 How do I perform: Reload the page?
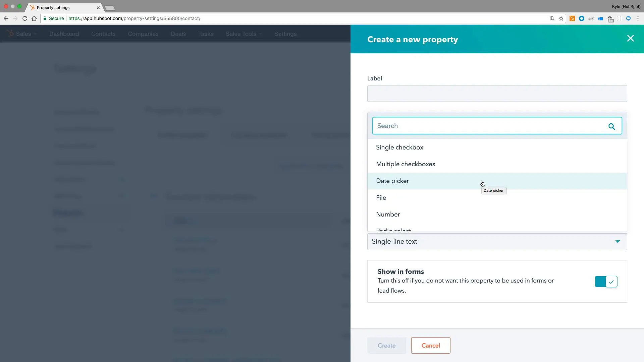point(25,18)
